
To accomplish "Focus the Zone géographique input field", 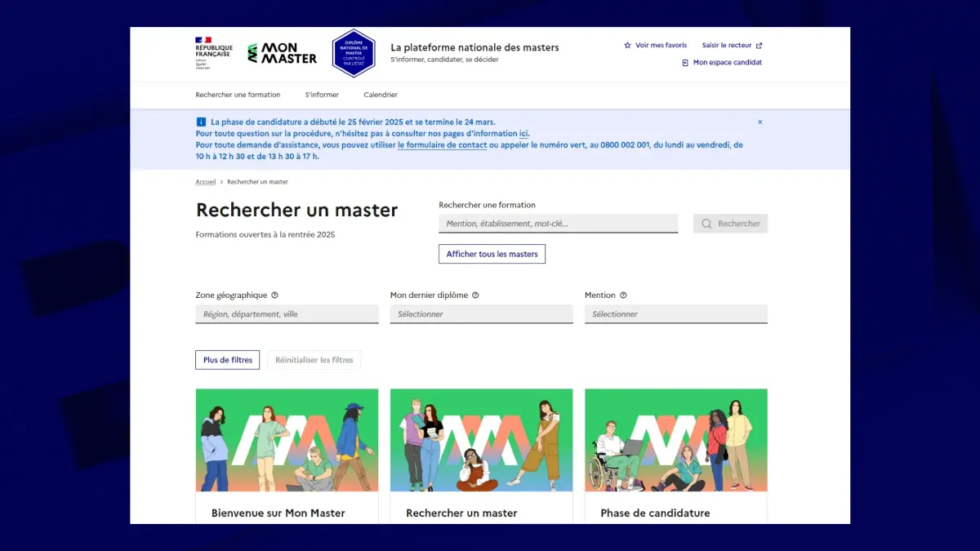I will coord(287,314).
